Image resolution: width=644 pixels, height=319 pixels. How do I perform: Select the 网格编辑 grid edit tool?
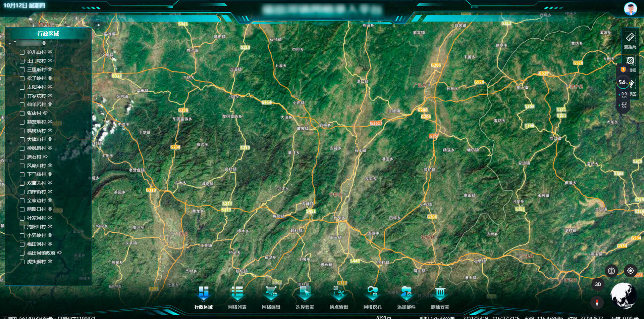[271, 297]
